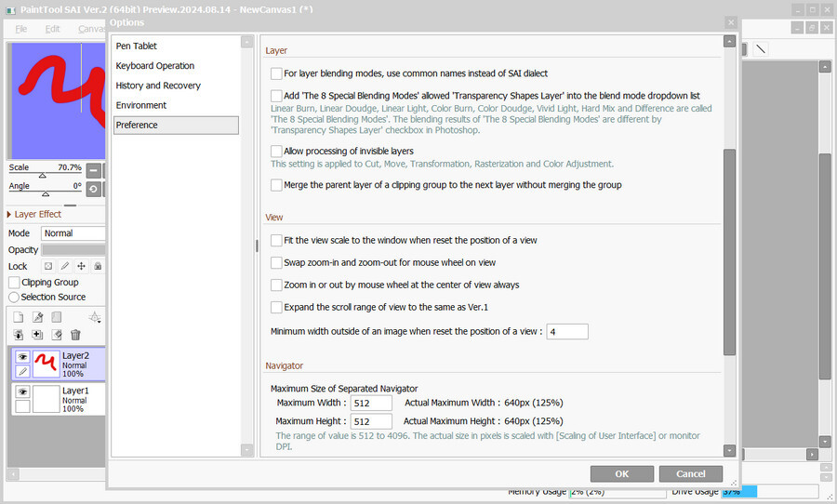Enable 'Zoom in or out at center of view'

click(276, 285)
